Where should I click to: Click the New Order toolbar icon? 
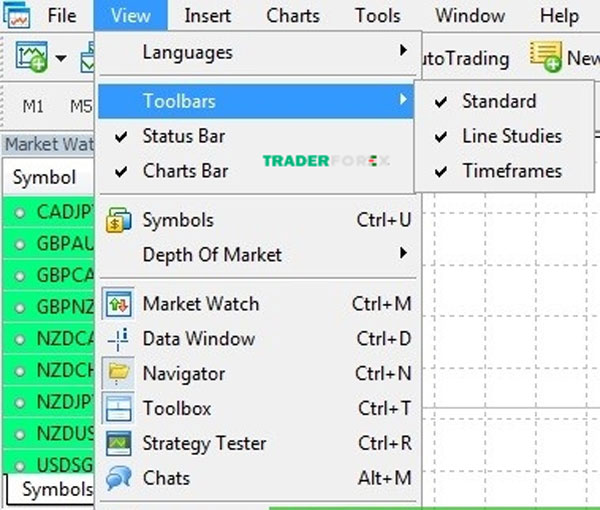[x=545, y=57]
